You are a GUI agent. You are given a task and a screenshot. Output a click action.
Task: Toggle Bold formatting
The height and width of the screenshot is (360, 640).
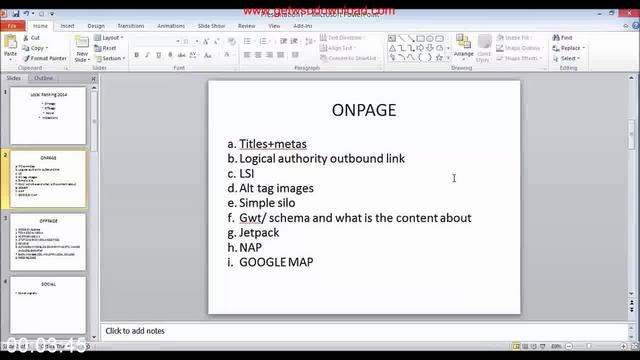coord(136,55)
